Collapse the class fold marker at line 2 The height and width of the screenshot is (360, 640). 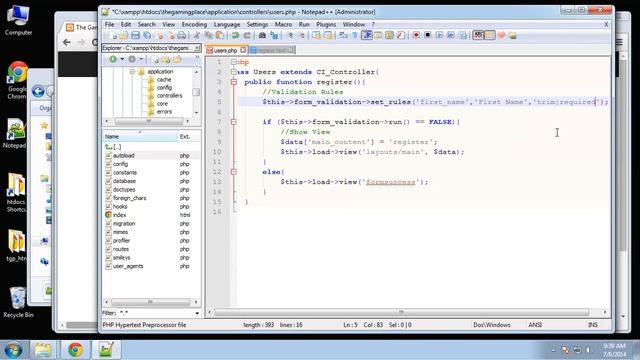click(x=234, y=72)
